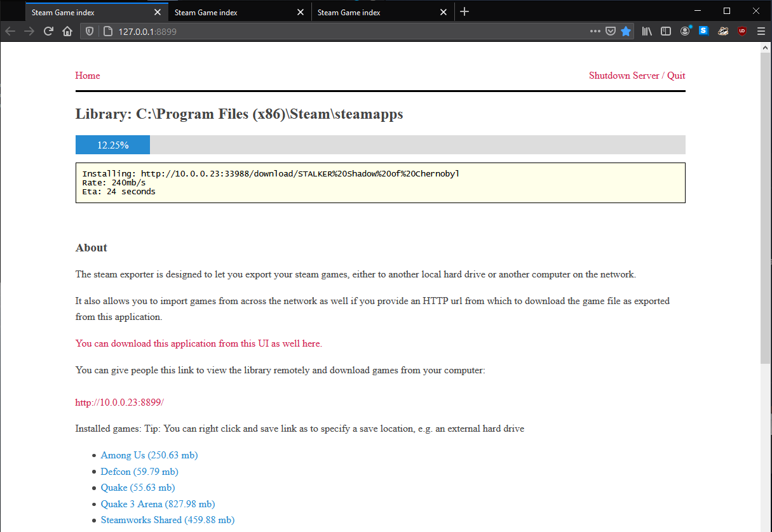
Task: Open the uBlock Origin extension
Action: tap(742, 31)
